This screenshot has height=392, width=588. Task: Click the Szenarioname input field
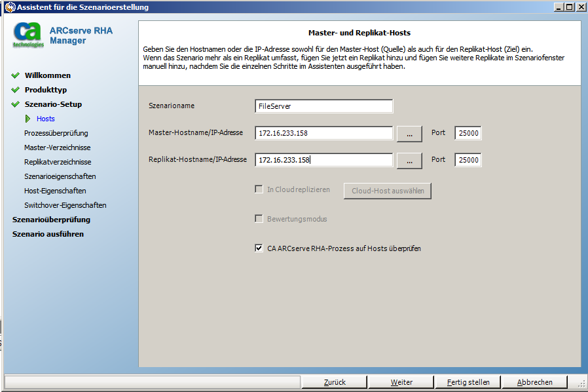[324, 106]
